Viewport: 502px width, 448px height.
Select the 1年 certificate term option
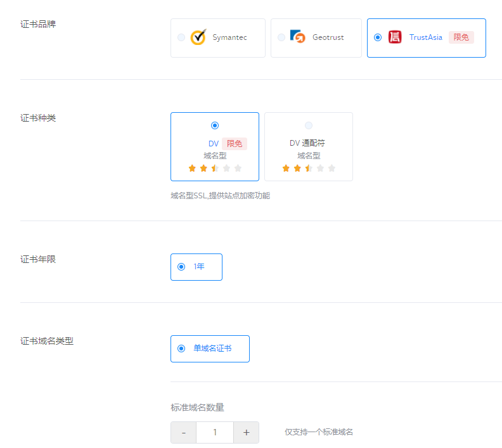(181, 267)
